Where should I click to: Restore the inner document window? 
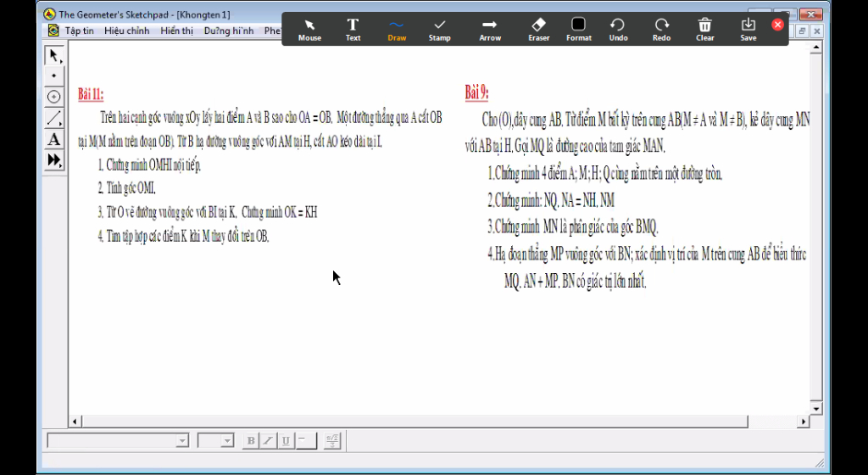[802, 31]
